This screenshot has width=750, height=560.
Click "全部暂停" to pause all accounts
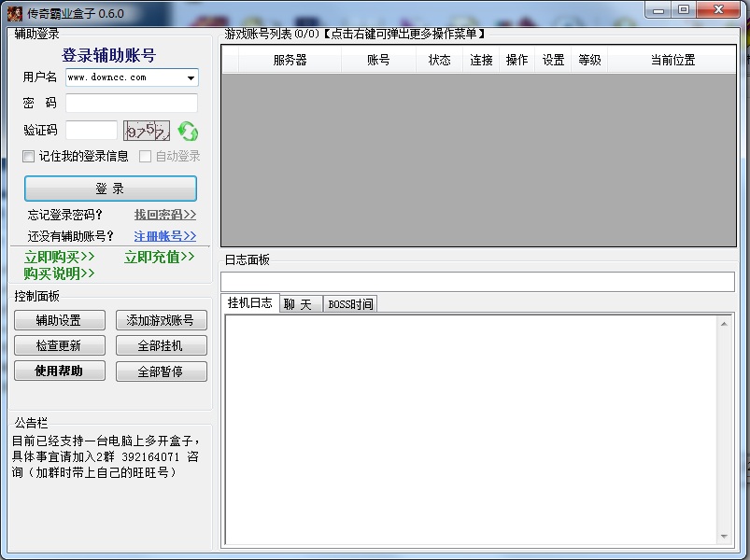pos(161,371)
